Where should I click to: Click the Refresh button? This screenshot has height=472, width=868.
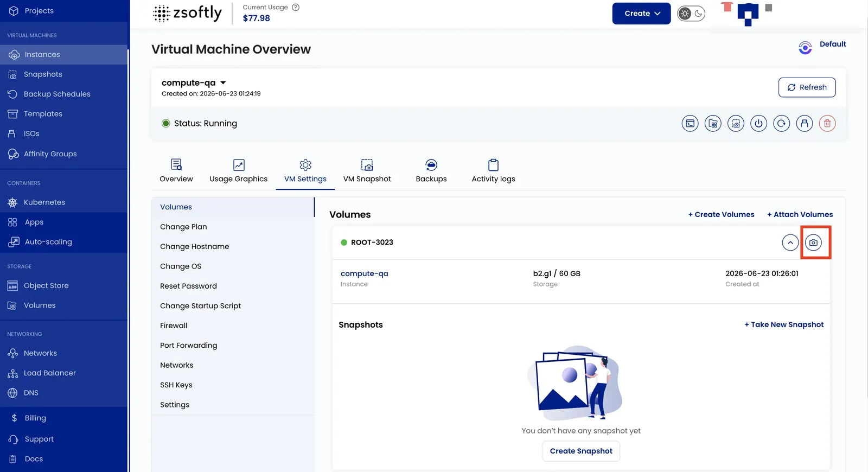point(807,87)
